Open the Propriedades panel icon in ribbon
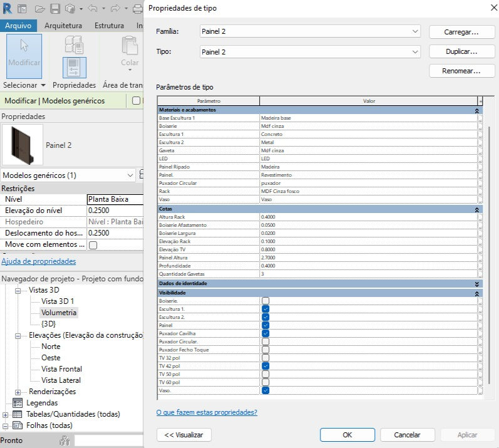The image size is (499, 448). coord(74,68)
